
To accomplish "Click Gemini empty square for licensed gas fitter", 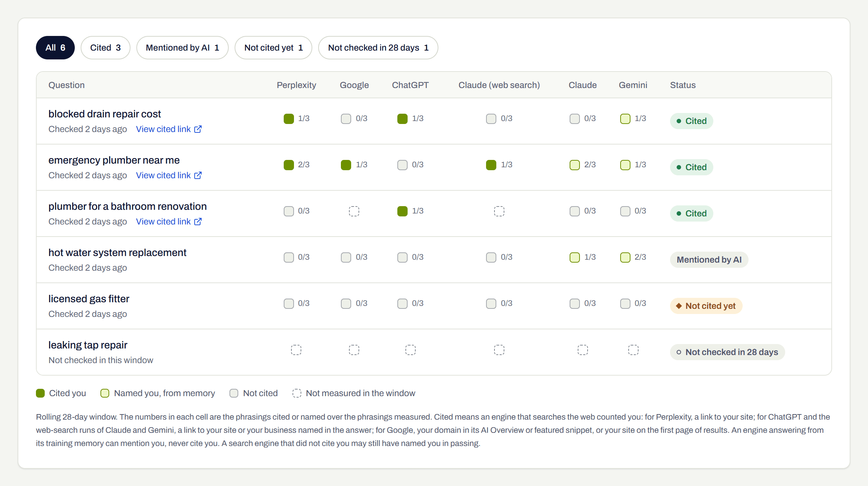I will tap(625, 303).
